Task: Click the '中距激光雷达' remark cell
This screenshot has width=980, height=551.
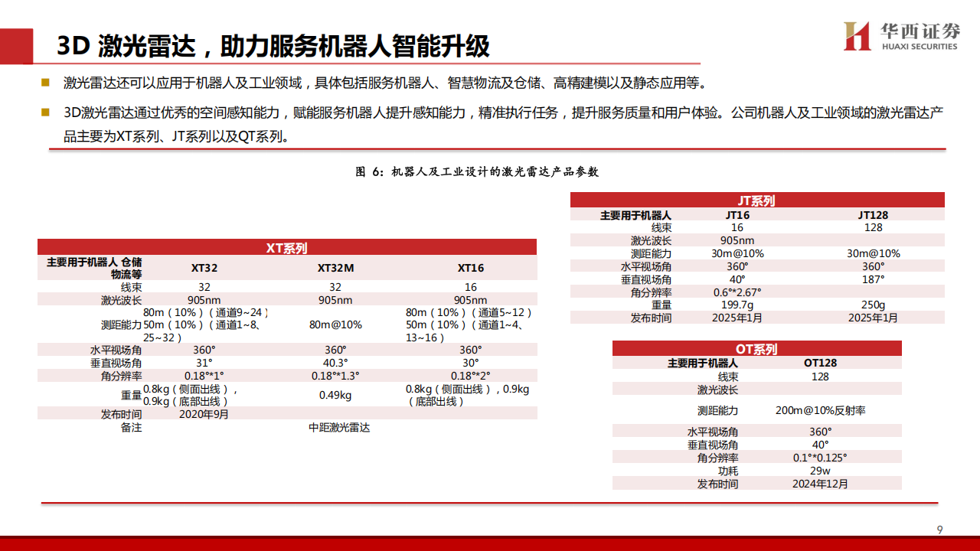Action: 339,428
